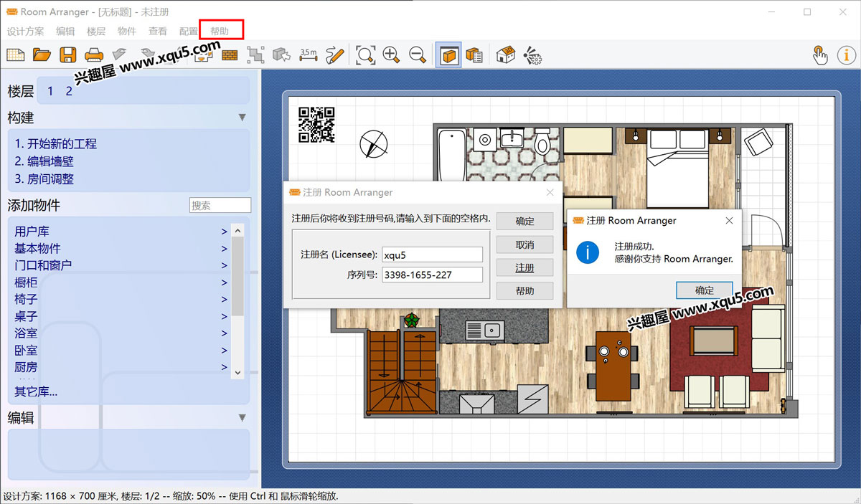Select the wooden dining table in floor plan
The height and width of the screenshot is (504, 861).
(x=613, y=366)
